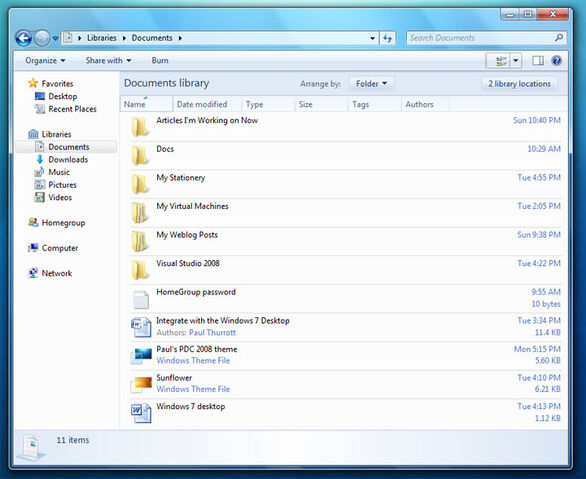The width and height of the screenshot is (586, 479).
Task: Click the 2 library locations link
Action: pos(519,84)
